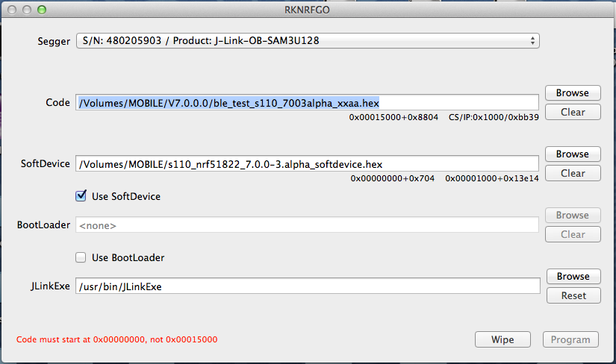
Task: Clear the SoftDevice file path
Action: coord(573,174)
